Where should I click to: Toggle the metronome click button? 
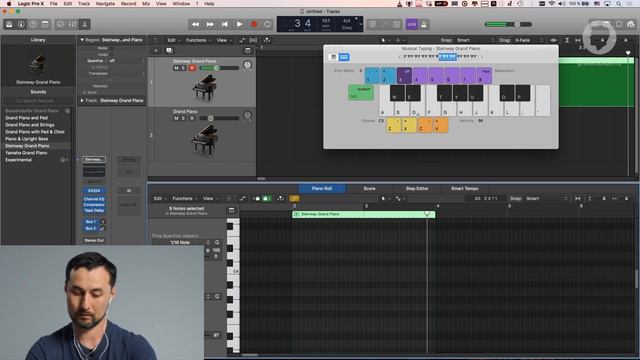[424, 24]
